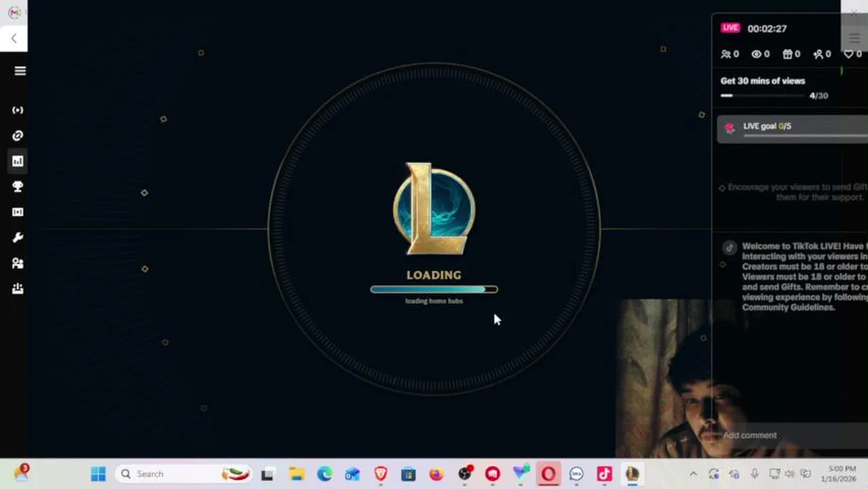Open the volume icon in the system tray
The height and width of the screenshot is (489, 868).
click(x=790, y=474)
